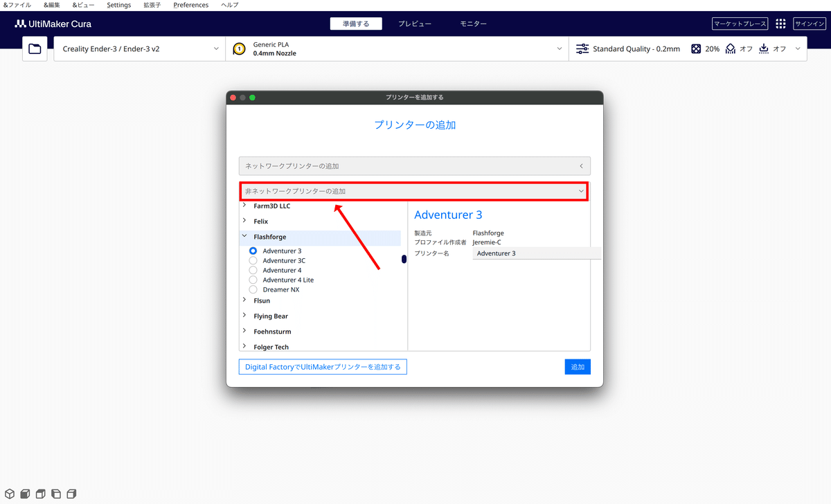The height and width of the screenshot is (504, 831).
Task: Open the ヘルプ menu
Action: [x=230, y=5]
